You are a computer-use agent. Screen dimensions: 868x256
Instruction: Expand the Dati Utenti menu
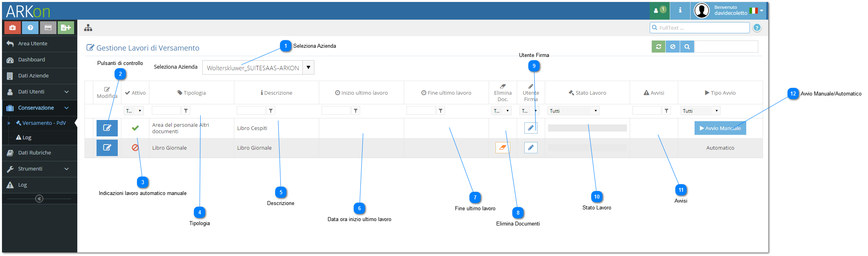pyautogui.click(x=39, y=92)
